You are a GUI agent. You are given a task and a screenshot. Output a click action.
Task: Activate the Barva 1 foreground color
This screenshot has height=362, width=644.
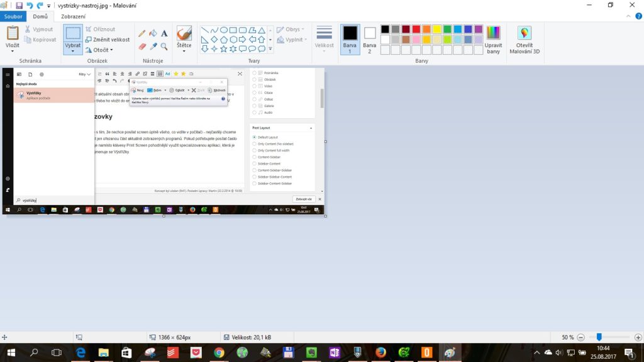[350, 40]
